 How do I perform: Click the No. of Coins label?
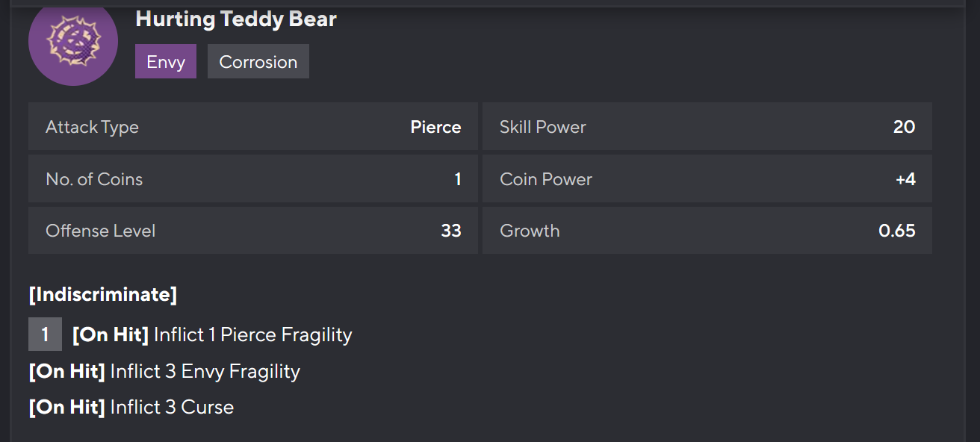[94, 179]
